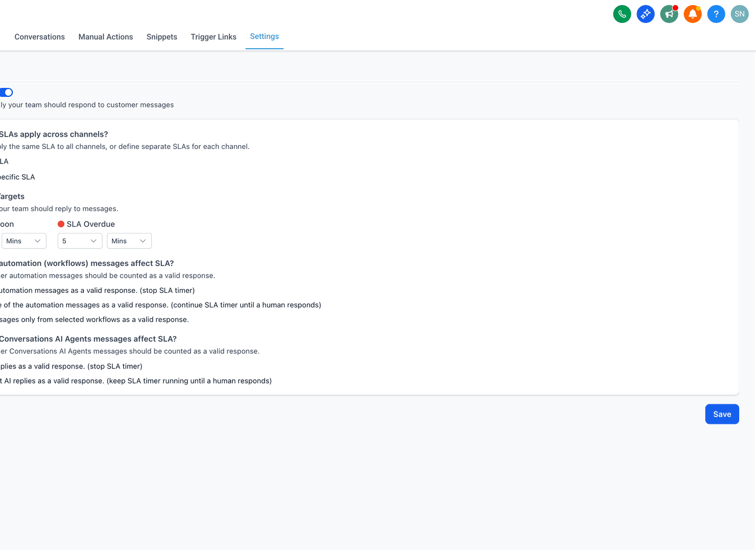The height and width of the screenshot is (551, 756).
Task: Open the green phone dialer icon
Action: click(x=622, y=14)
